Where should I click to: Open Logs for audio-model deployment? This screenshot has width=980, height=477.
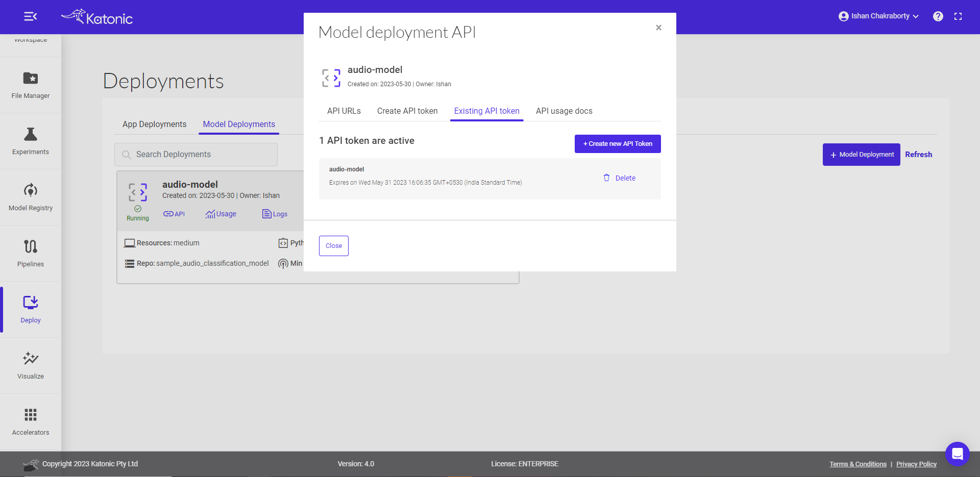[275, 214]
